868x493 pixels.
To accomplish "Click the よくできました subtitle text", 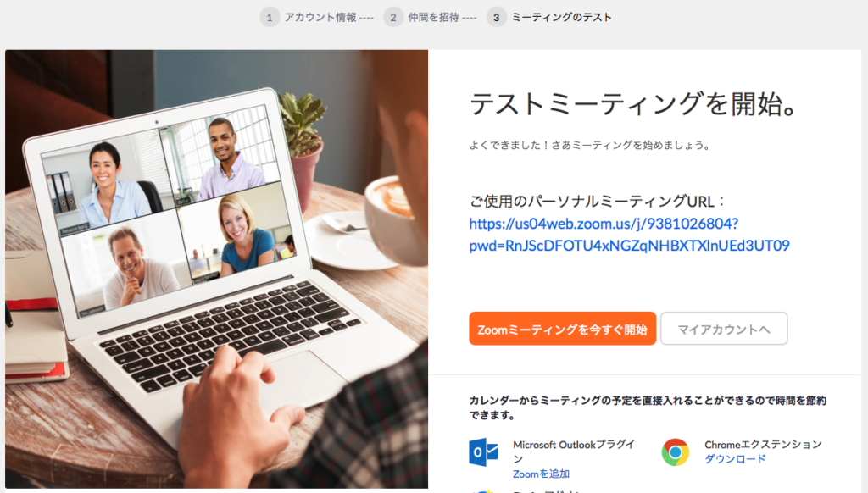I will [590, 146].
